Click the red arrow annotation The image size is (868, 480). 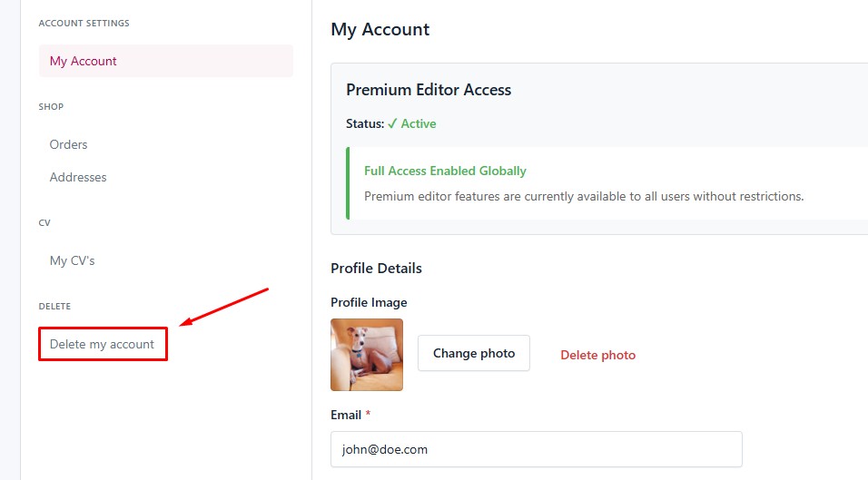(x=224, y=307)
